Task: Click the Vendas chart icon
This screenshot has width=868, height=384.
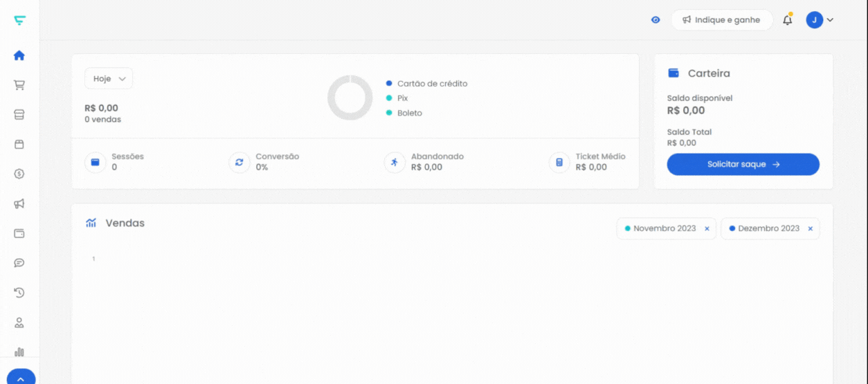Action: click(91, 223)
